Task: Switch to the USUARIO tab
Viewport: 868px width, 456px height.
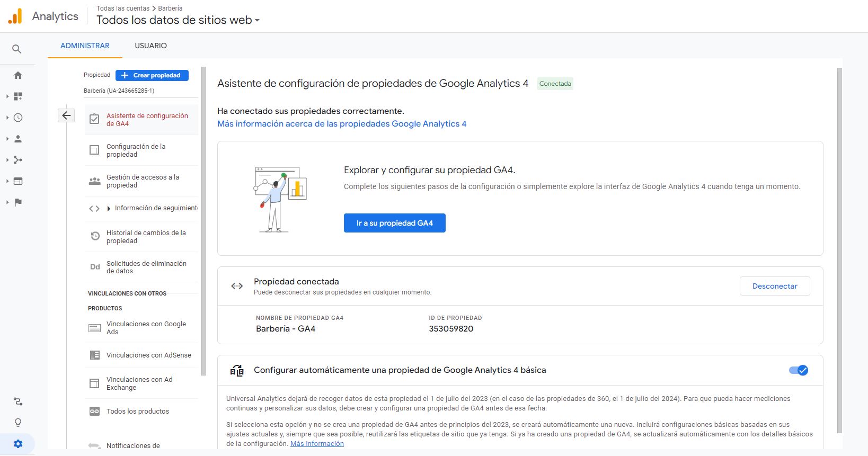Action: click(150, 46)
